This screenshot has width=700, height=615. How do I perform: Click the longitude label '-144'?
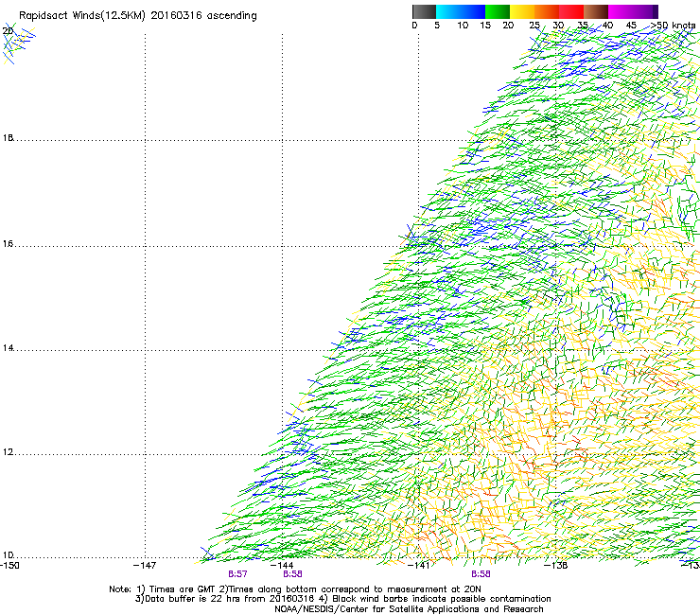click(282, 566)
